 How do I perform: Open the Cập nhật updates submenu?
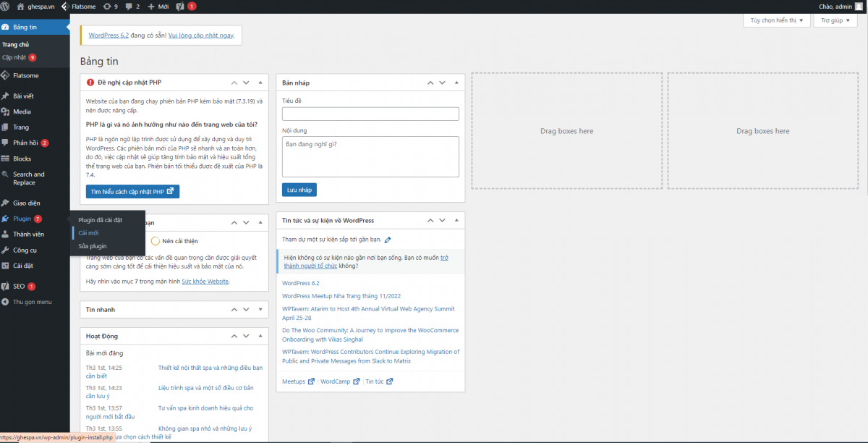pos(19,57)
